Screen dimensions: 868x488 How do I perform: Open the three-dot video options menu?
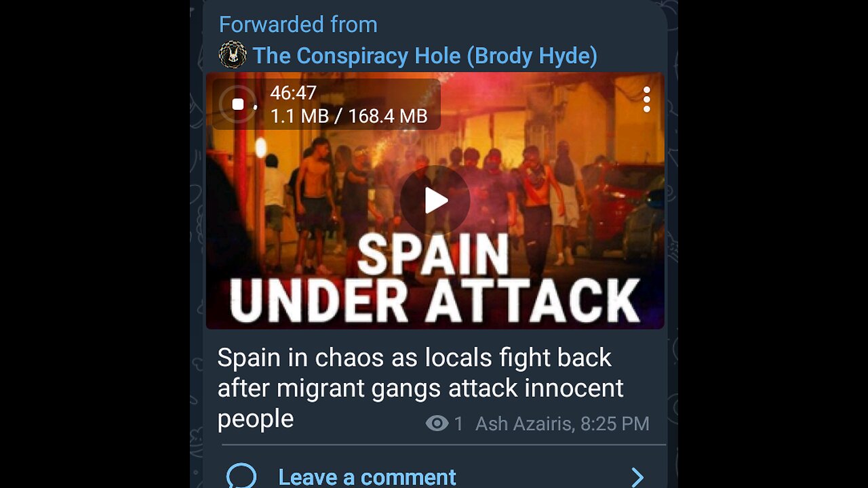[x=646, y=100]
